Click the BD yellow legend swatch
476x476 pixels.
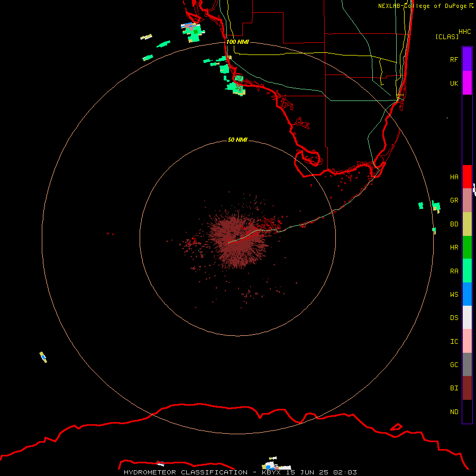(467, 224)
